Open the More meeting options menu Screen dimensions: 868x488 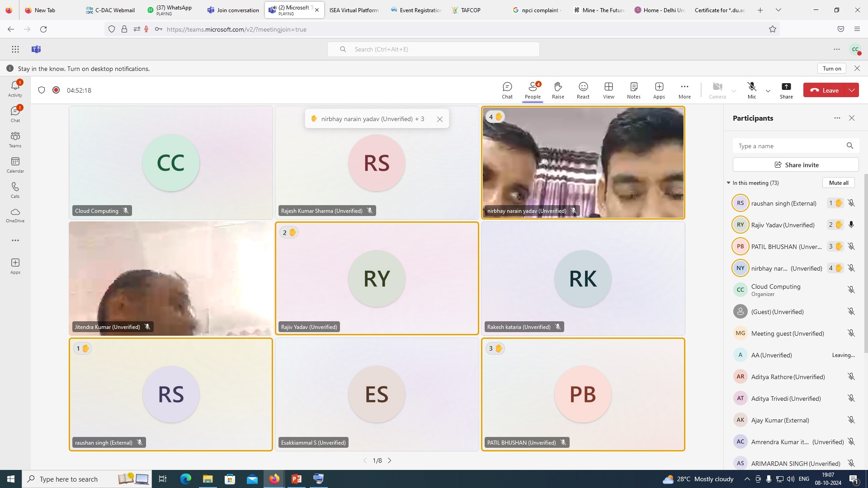point(684,90)
